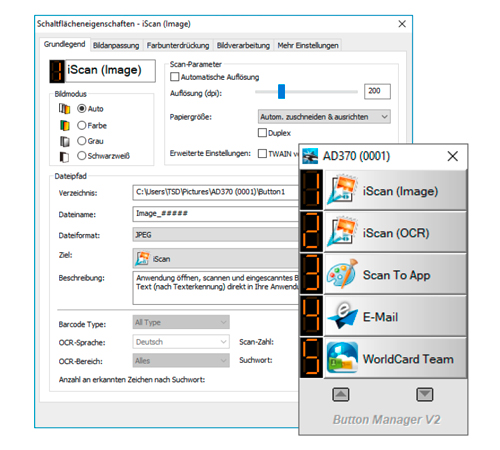This screenshot has height=450, width=500.
Task: Click the AD370 scanner title icon
Action: pos(310,156)
